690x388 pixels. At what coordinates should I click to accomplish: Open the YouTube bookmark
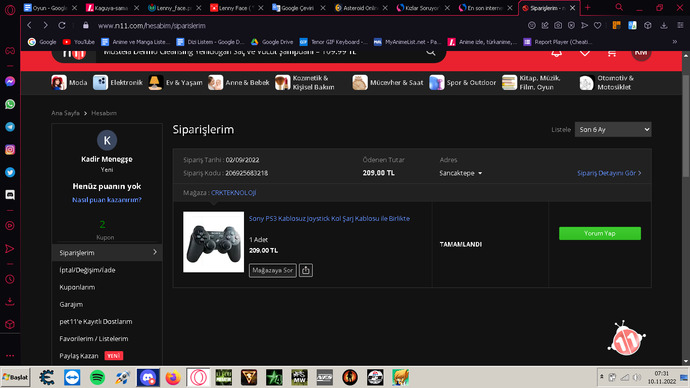coord(79,42)
